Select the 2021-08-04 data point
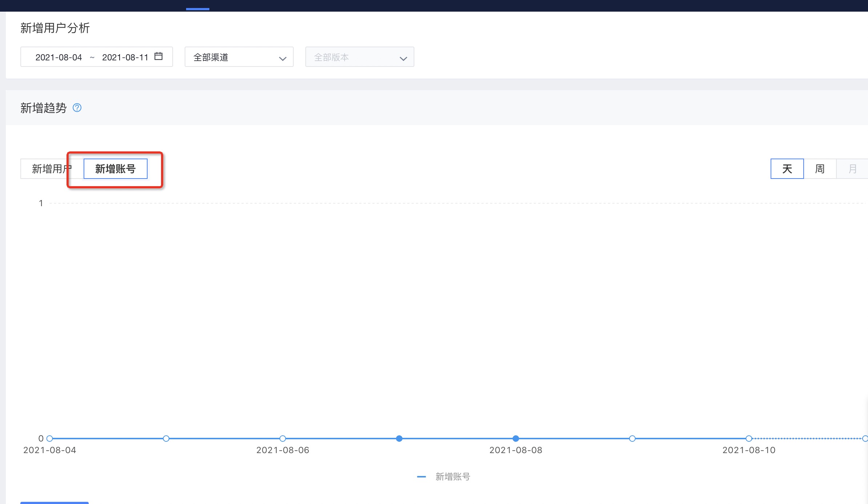868x504 pixels. coord(50,439)
